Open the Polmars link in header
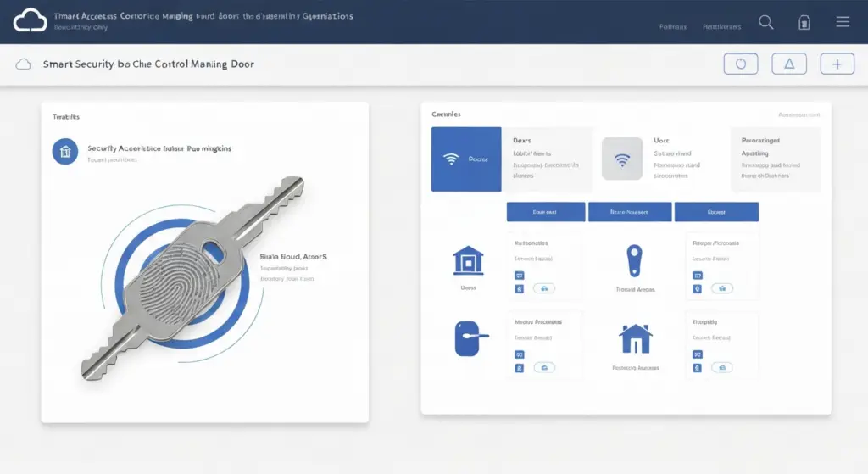 [672, 26]
